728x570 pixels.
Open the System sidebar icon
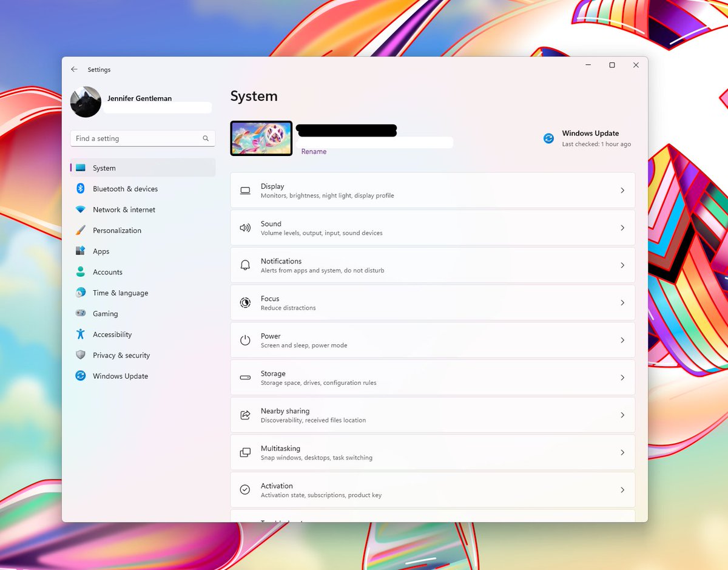click(x=81, y=168)
